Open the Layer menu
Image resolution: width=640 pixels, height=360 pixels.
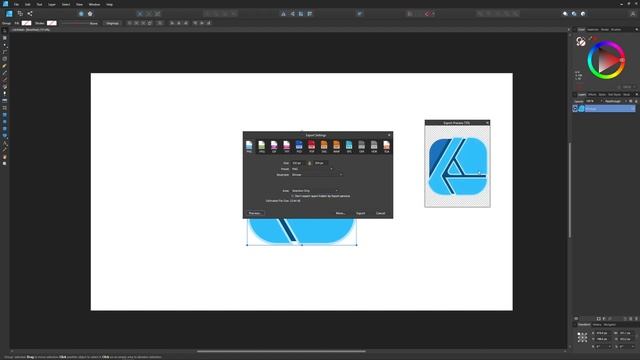(52, 4)
